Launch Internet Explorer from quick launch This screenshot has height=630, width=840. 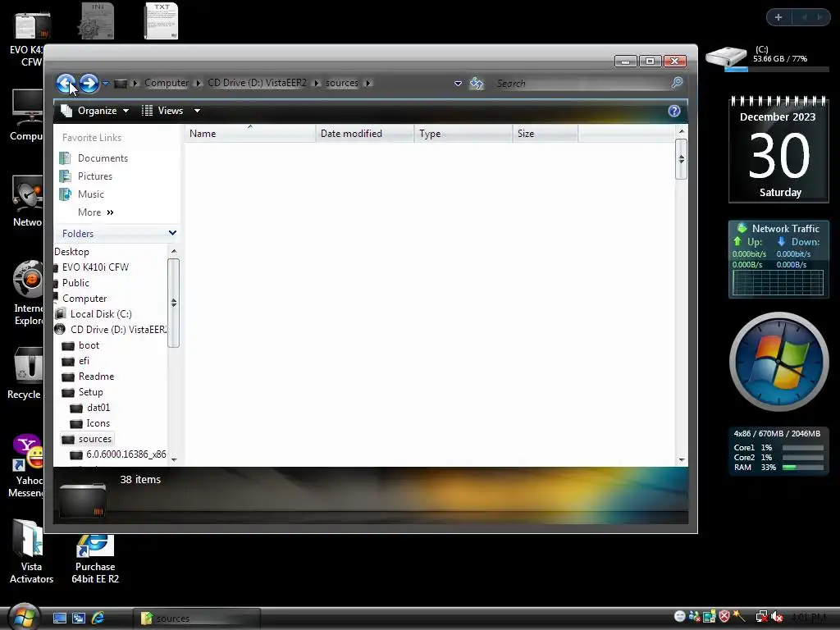(x=98, y=618)
